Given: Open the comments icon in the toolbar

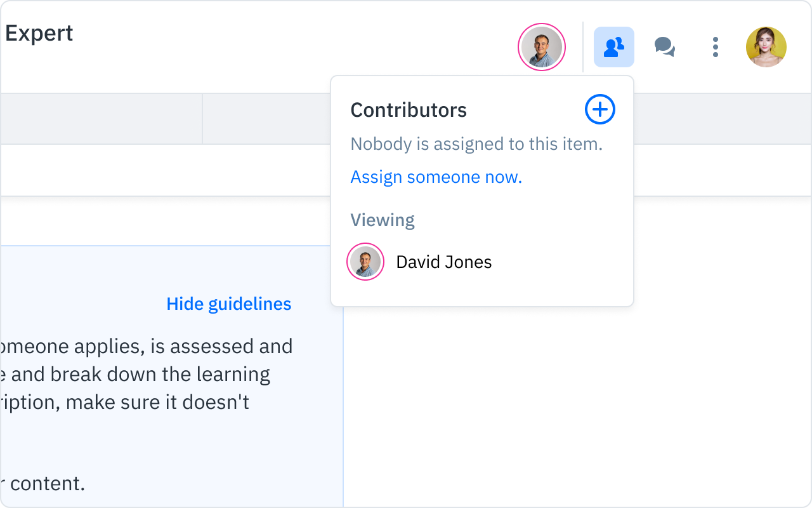Looking at the screenshot, I should pos(664,46).
